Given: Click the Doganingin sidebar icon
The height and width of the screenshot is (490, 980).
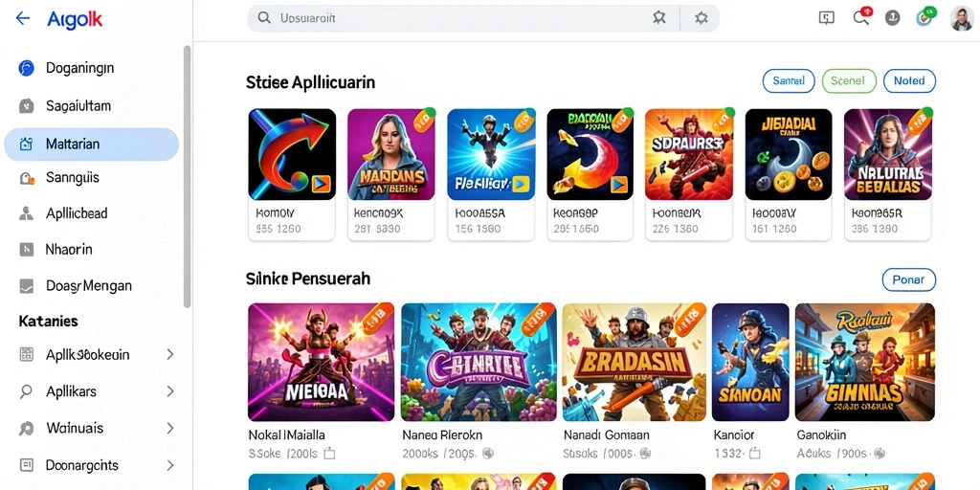Looking at the screenshot, I should tap(26, 68).
